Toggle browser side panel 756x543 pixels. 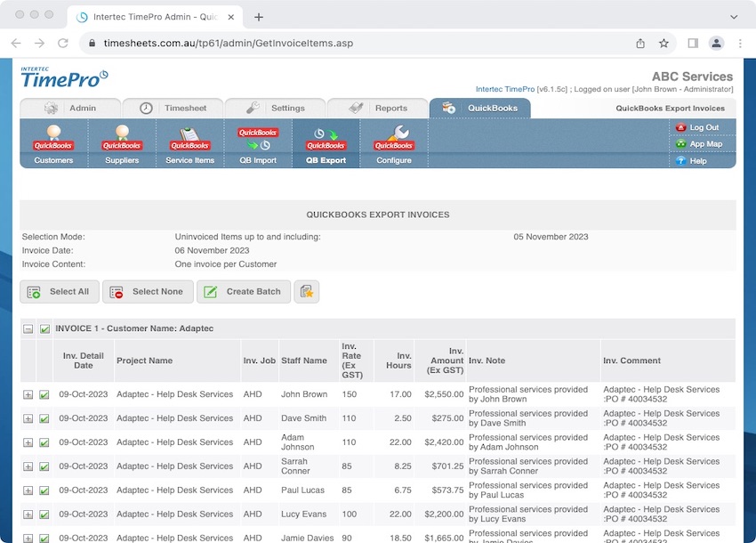tap(693, 44)
